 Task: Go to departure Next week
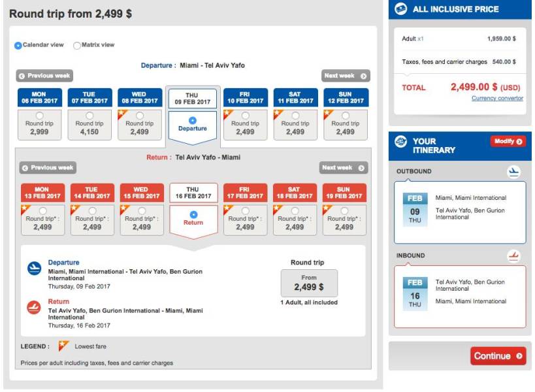(346, 76)
